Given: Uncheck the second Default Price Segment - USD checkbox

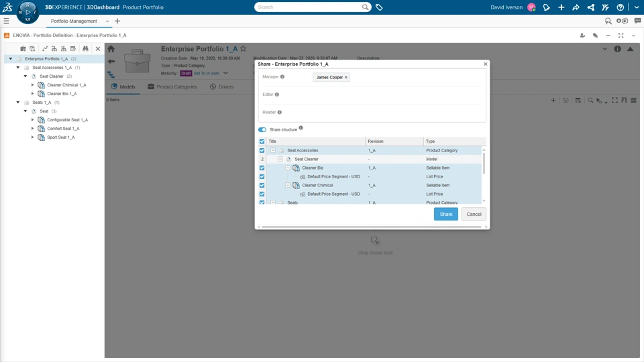Looking at the screenshot, I should click(x=262, y=194).
